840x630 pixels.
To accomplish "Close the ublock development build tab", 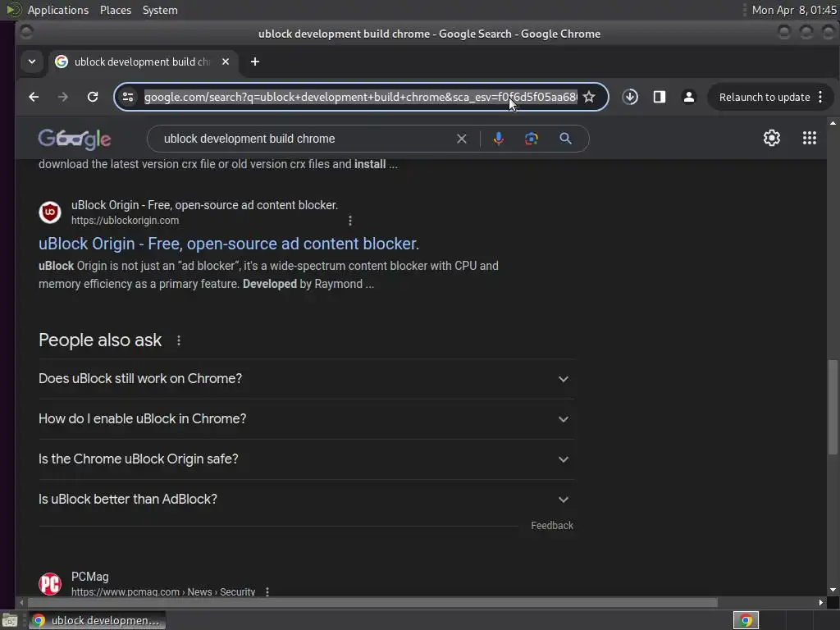I will [226, 62].
